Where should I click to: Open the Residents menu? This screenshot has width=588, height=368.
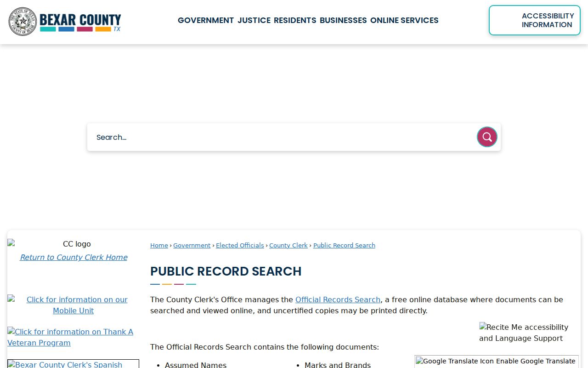point(295,20)
